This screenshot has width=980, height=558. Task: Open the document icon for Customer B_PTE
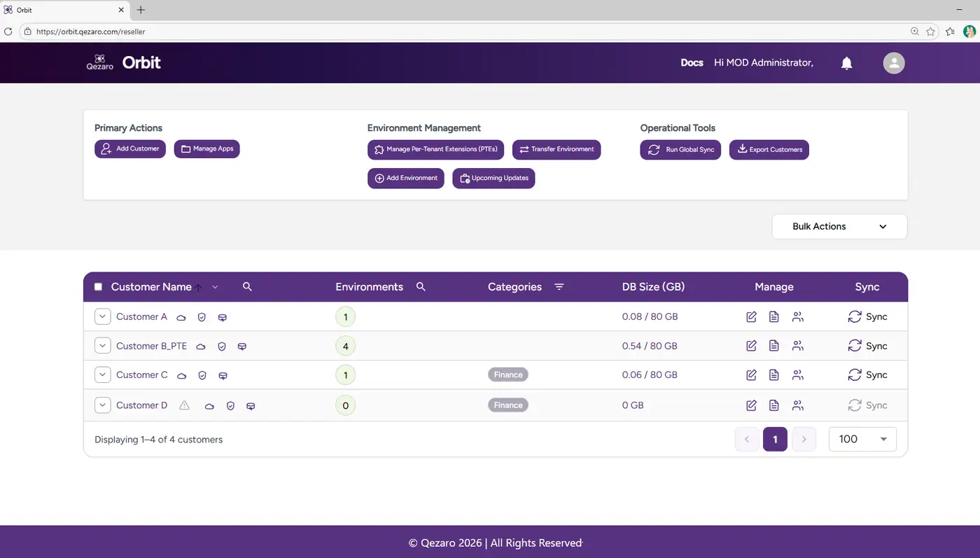773,346
